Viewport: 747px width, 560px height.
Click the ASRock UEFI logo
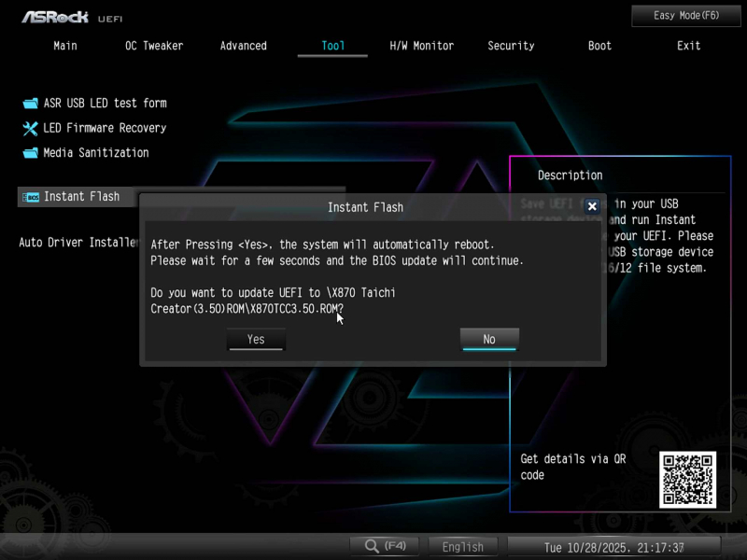coord(72,17)
